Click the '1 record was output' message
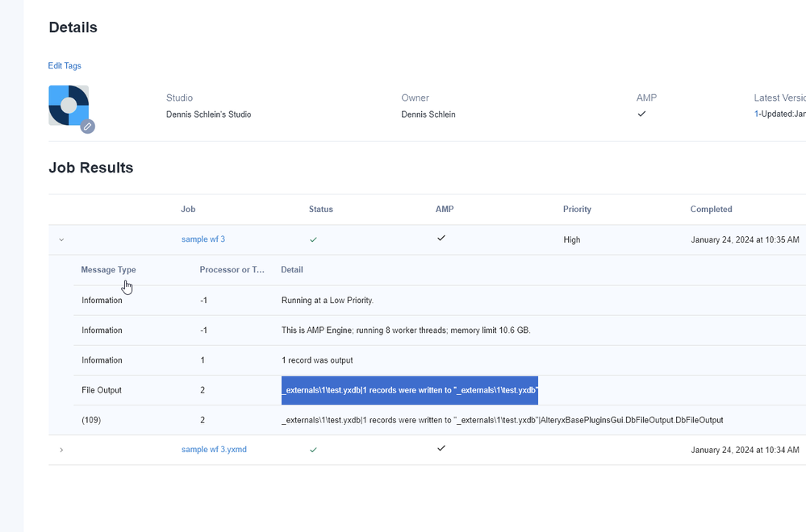 [x=317, y=360]
